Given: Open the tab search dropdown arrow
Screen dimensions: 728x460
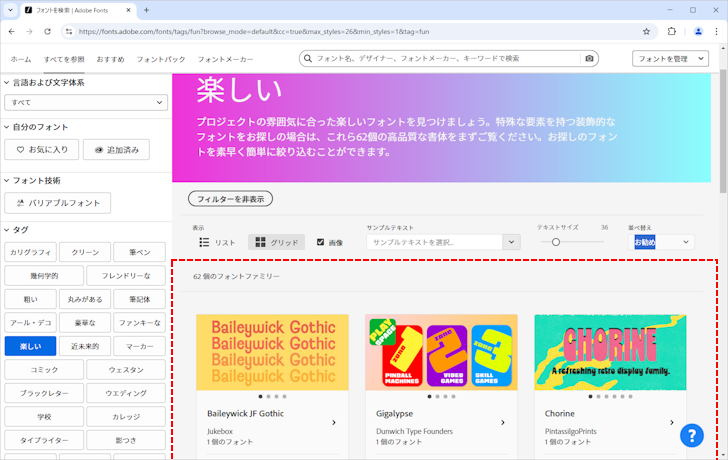Looking at the screenshot, I should click(10, 10).
